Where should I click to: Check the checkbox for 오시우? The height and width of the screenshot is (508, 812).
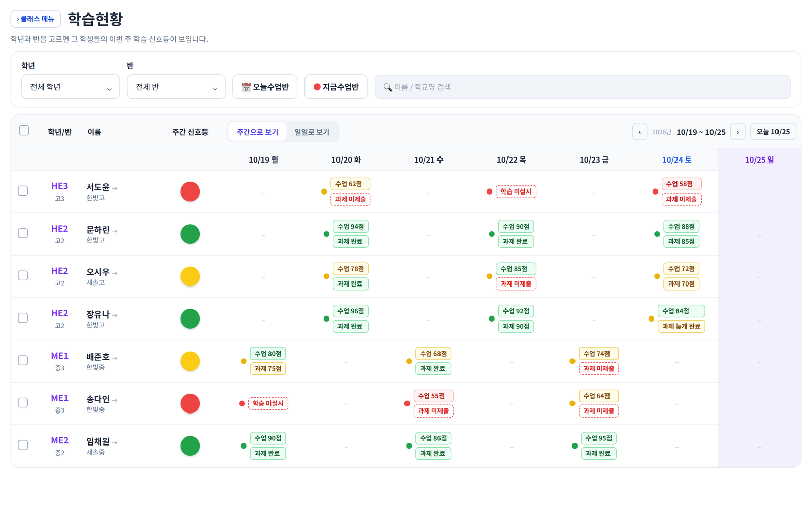[23, 275]
